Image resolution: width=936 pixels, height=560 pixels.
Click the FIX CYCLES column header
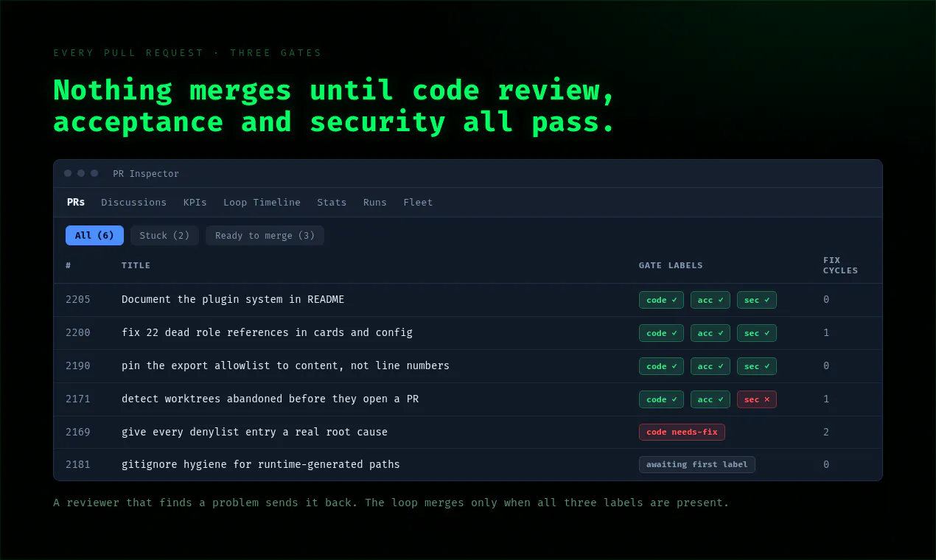(841, 265)
